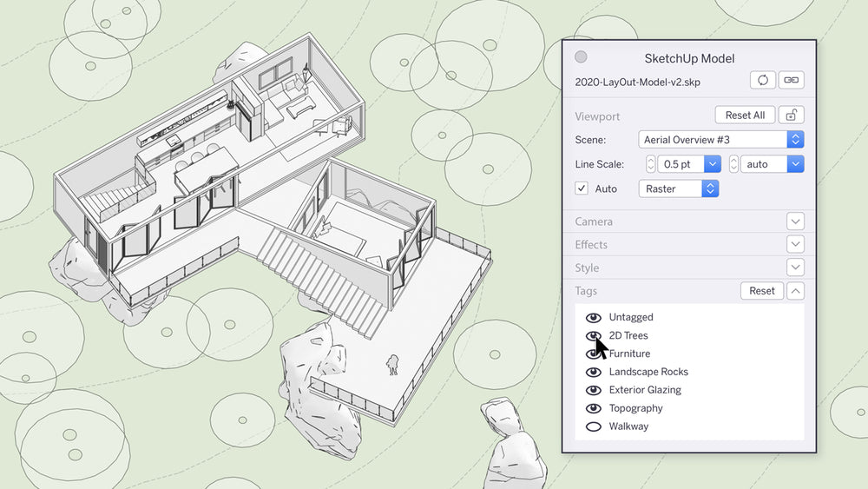The width and height of the screenshot is (868, 489).
Task: Uncheck the Auto render checkbox
Action: (582, 188)
